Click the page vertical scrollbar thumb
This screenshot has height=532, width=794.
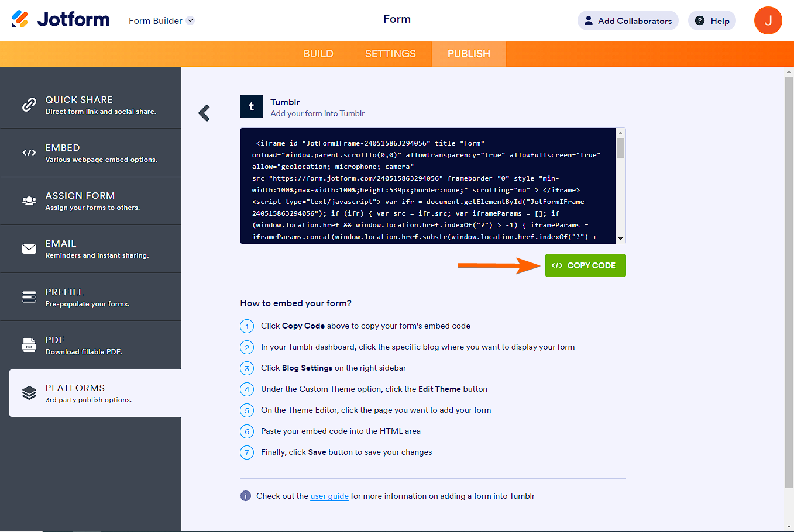[789, 282]
